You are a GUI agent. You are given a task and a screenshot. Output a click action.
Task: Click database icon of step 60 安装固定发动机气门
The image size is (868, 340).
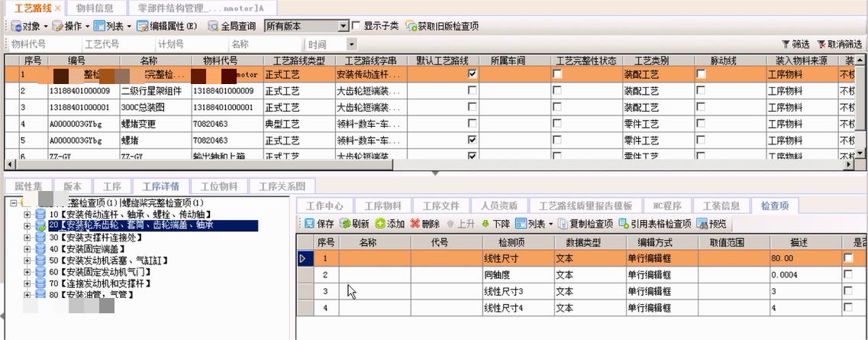click(40, 272)
